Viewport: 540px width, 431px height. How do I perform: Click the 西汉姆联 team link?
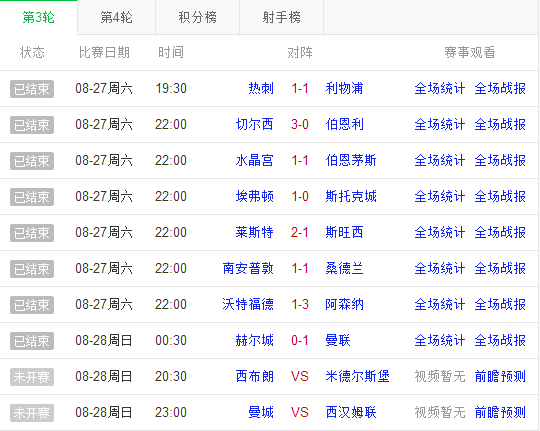point(351,412)
